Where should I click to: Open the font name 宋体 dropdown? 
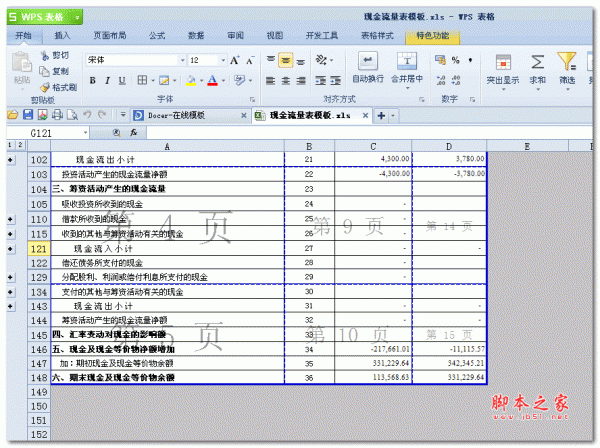[x=183, y=60]
